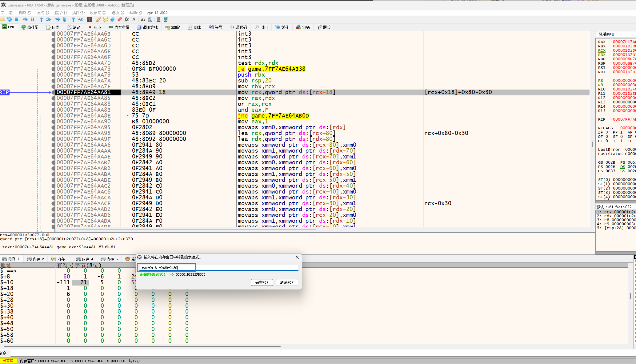Click the Run (arrow) toolbar icon
The image size is (636, 364).
[x=25, y=19]
